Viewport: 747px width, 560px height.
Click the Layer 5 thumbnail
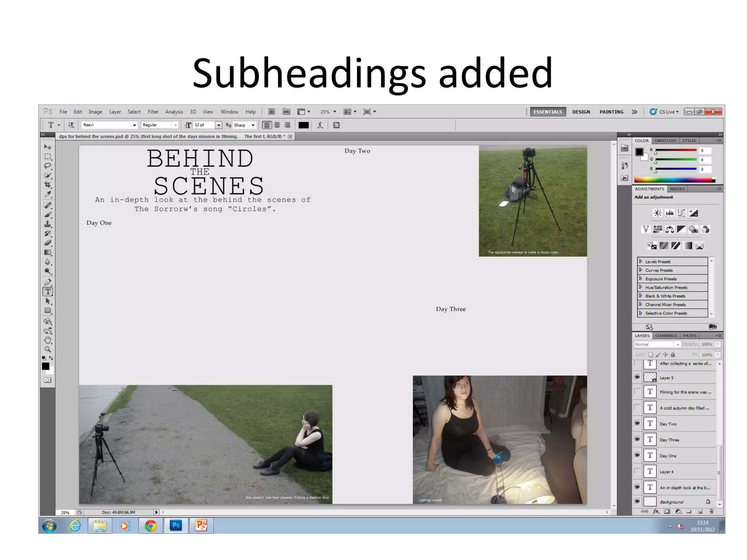[x=650, y=377]
